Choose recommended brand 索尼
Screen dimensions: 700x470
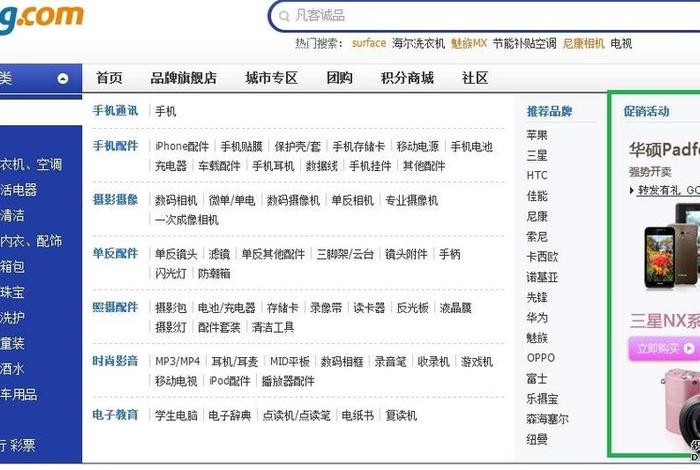click(537, 237)
